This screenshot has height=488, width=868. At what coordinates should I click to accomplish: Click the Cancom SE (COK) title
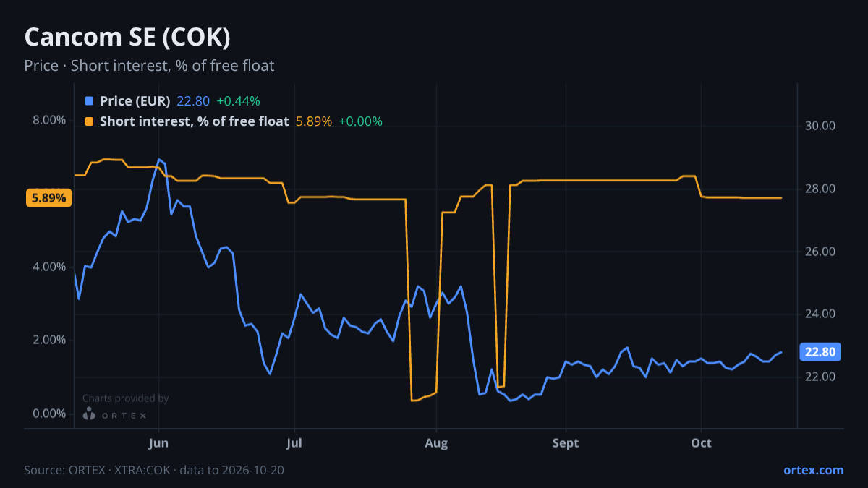coord(127,37)
